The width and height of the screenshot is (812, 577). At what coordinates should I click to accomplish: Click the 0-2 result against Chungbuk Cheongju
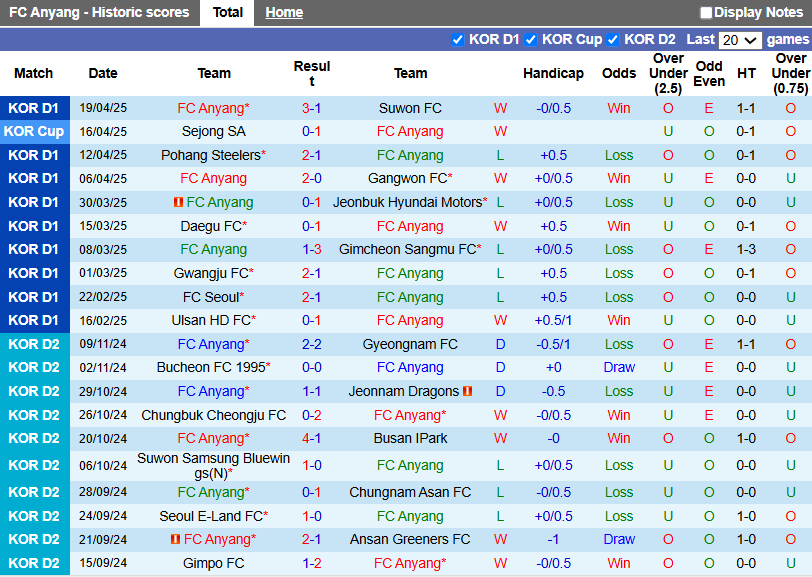click(x=311, y=415)
